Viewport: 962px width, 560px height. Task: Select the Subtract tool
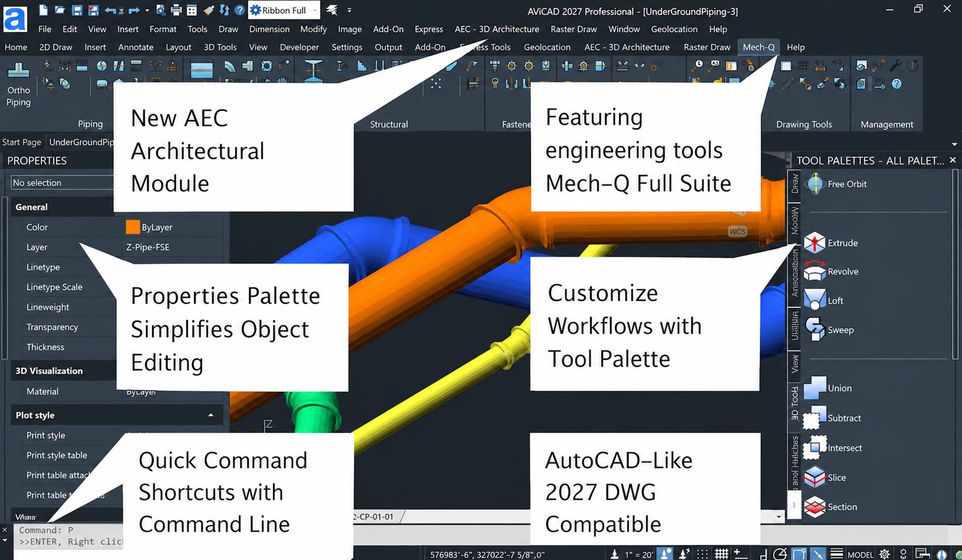833,418
